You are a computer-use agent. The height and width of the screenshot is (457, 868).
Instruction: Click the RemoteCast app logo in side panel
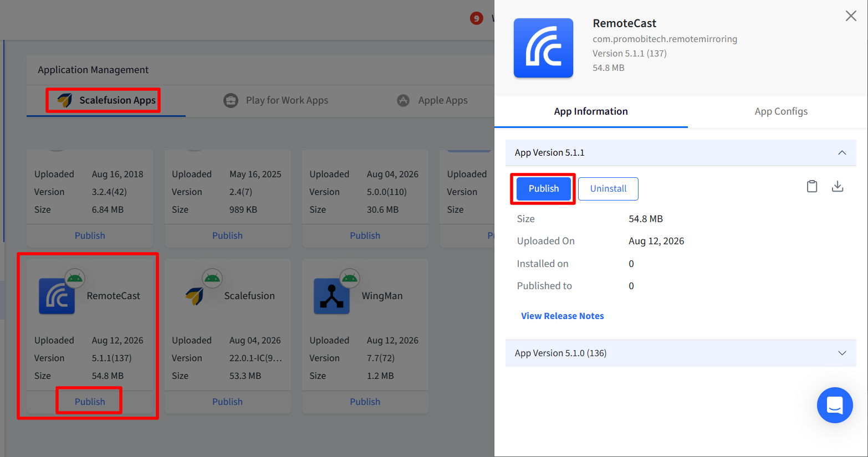point(543,48)
